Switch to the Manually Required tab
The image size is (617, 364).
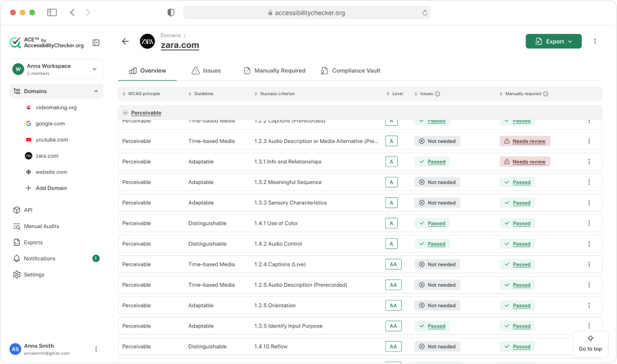pos(275,71)
